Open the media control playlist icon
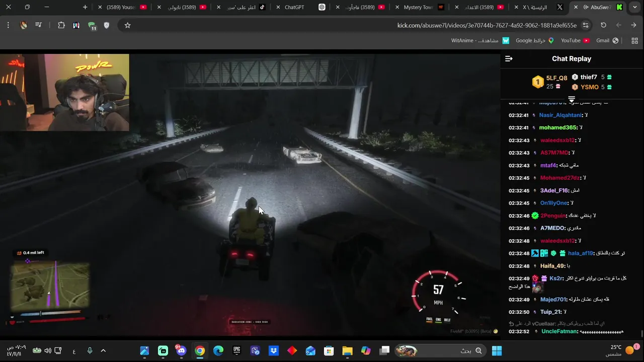The height and width of the screenshot is (362, 644). pyautogui.click(x=38, y=25)
